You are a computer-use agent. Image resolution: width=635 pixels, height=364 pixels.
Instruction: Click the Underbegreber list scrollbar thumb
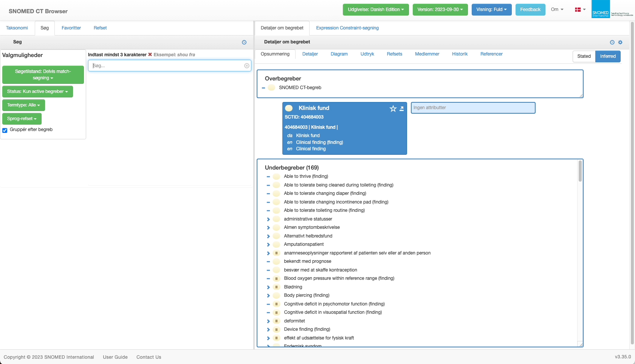580,171
